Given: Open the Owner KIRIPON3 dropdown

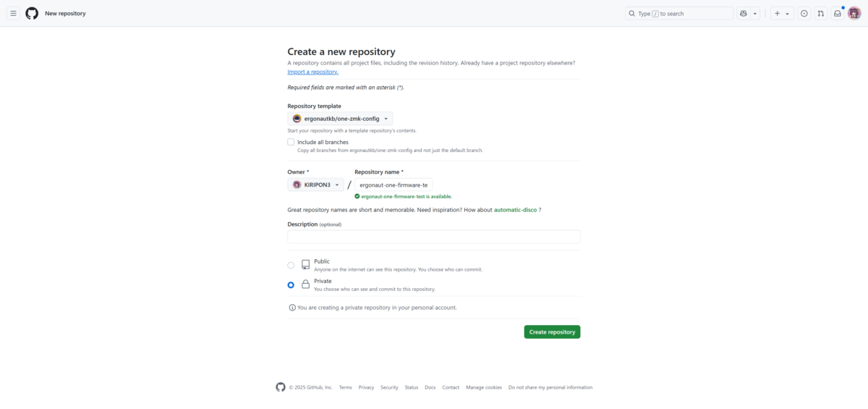Looking at the screenshot, I should click(315, 185).
